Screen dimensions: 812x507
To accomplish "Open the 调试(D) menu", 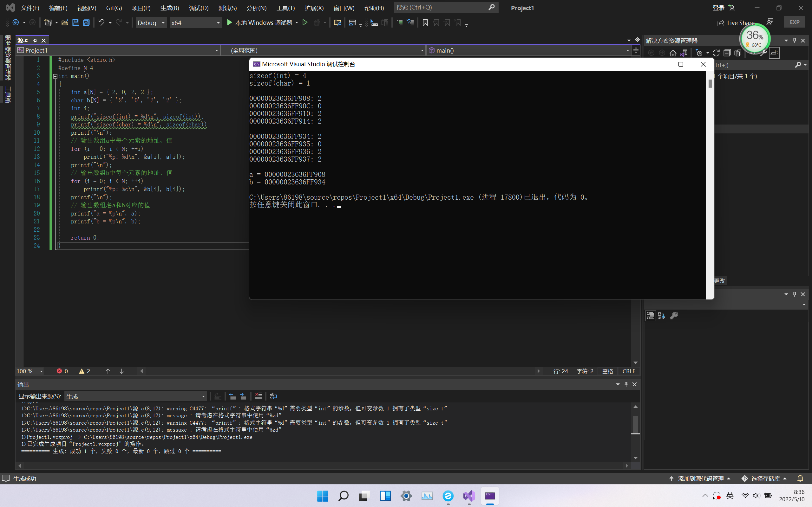I will point(199,8).
